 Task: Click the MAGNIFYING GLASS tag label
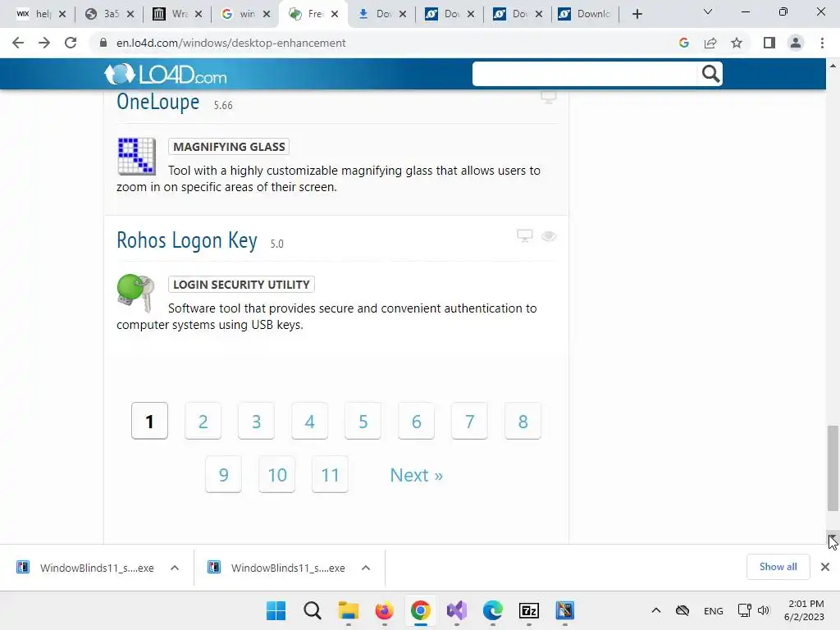[x=229, y=147]
